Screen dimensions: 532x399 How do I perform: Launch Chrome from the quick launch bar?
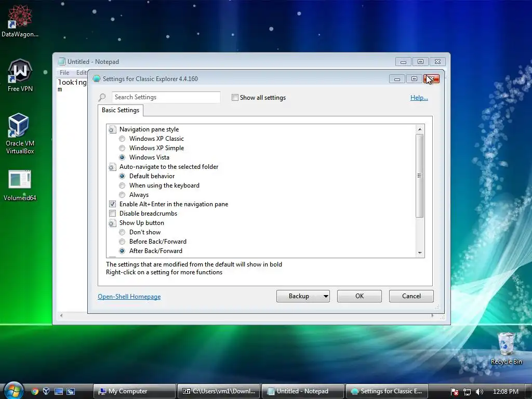pos(35,391)
